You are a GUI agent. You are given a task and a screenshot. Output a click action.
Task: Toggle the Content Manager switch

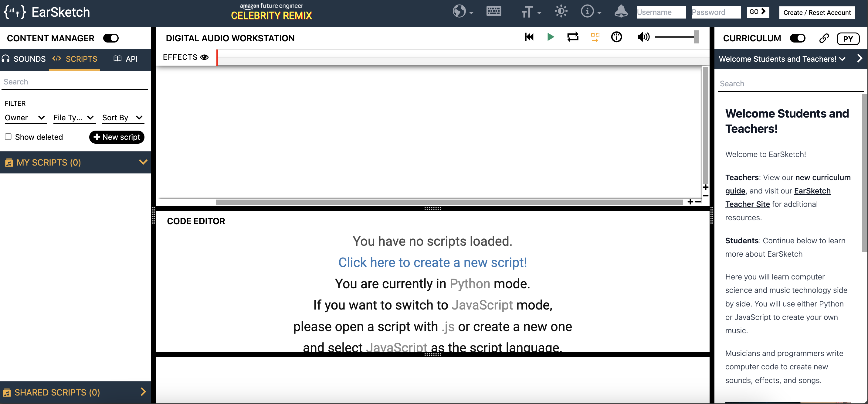(111, 38)
